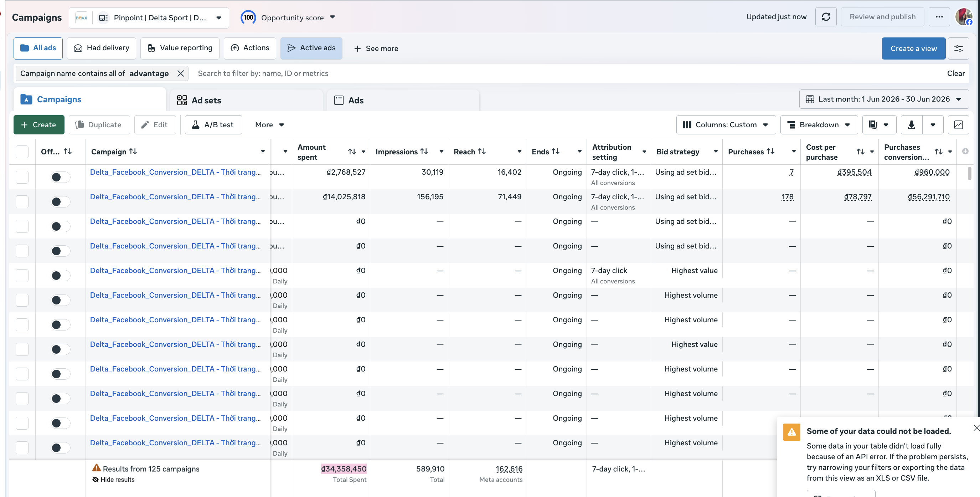Open the Breakdown dropdown

coord(819,125)
